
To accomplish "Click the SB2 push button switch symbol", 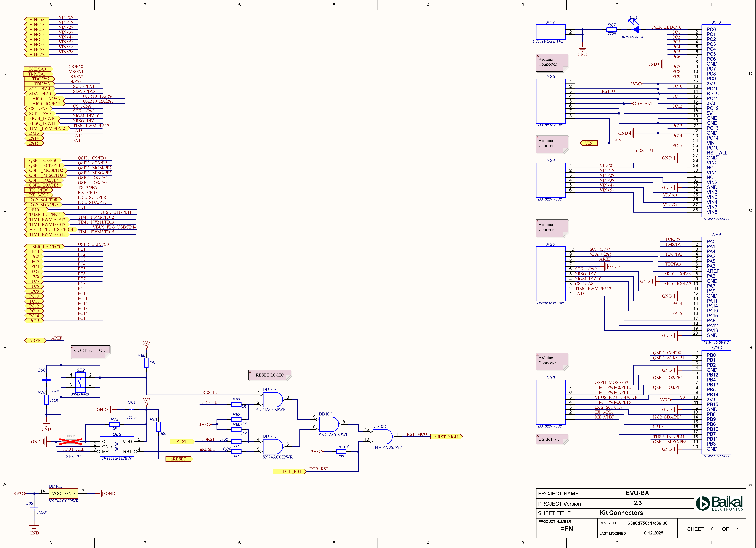I will coord(80,382).
